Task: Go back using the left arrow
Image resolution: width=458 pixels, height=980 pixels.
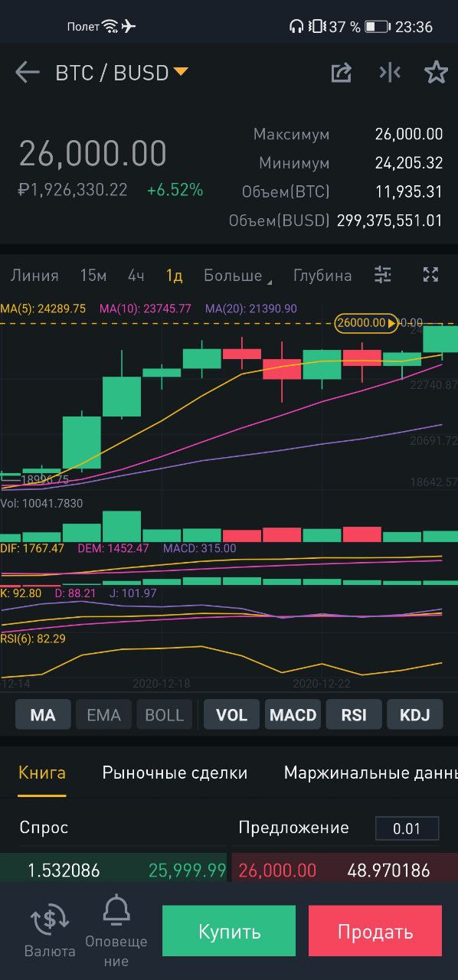Action: coord(28,73)
